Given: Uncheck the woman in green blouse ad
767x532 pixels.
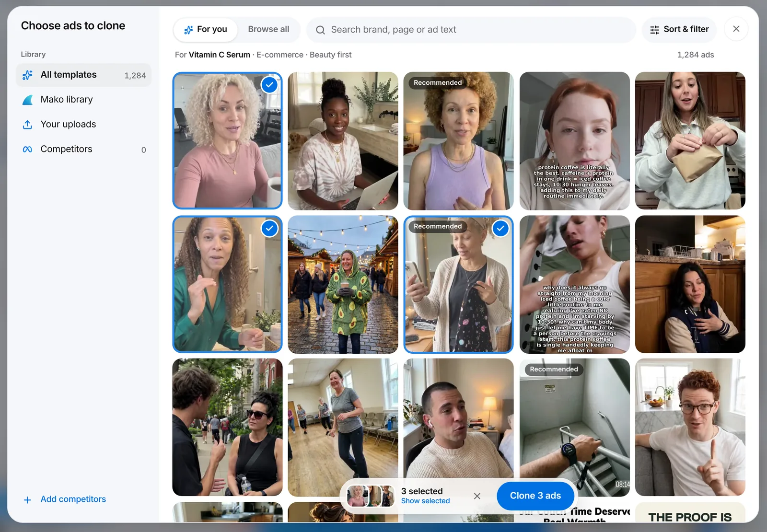Looking at the screenshot, I should (x=270, y=229).
